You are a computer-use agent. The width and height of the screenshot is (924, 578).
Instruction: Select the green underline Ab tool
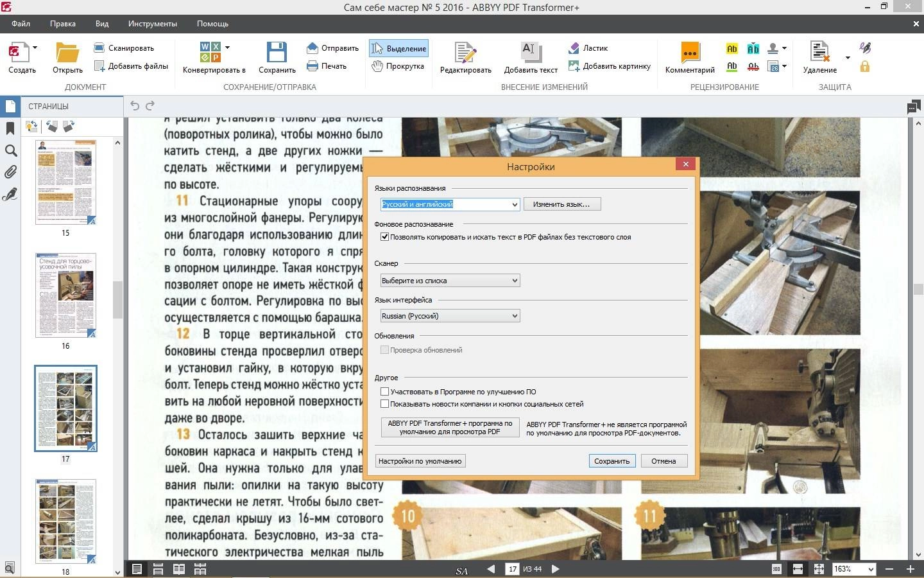[732, 66]
